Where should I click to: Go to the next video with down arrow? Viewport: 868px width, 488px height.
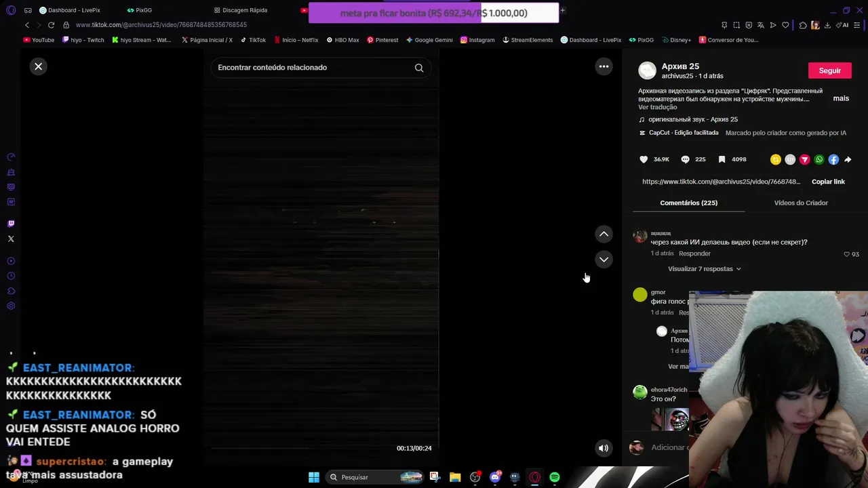pos(604,260)
